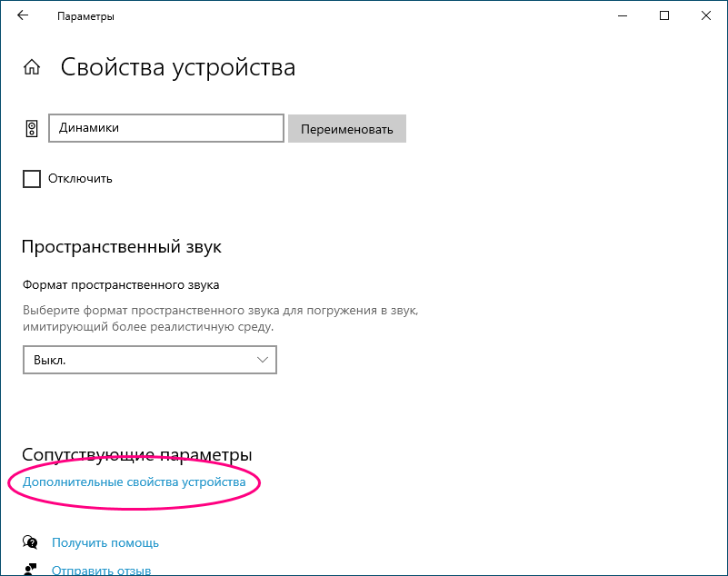Click the Сопутствующие параметры heading
Screen dimensions: 728x576
click(x=137, y=454)
